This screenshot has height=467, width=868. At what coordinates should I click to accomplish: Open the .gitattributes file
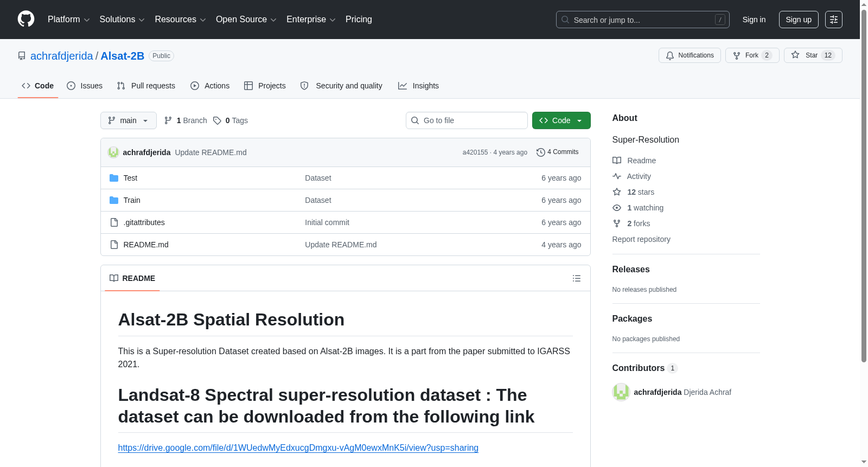[x=144, y=222]
